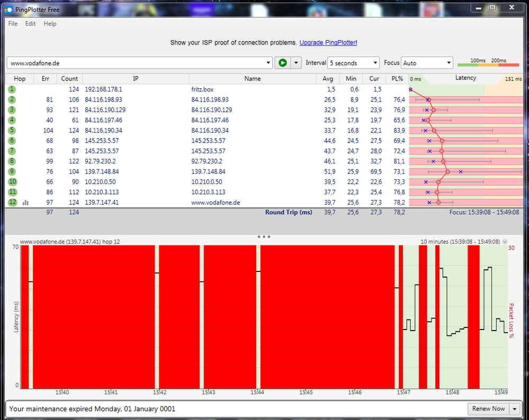Click the 15:47 marker on timeline axis

404,392
